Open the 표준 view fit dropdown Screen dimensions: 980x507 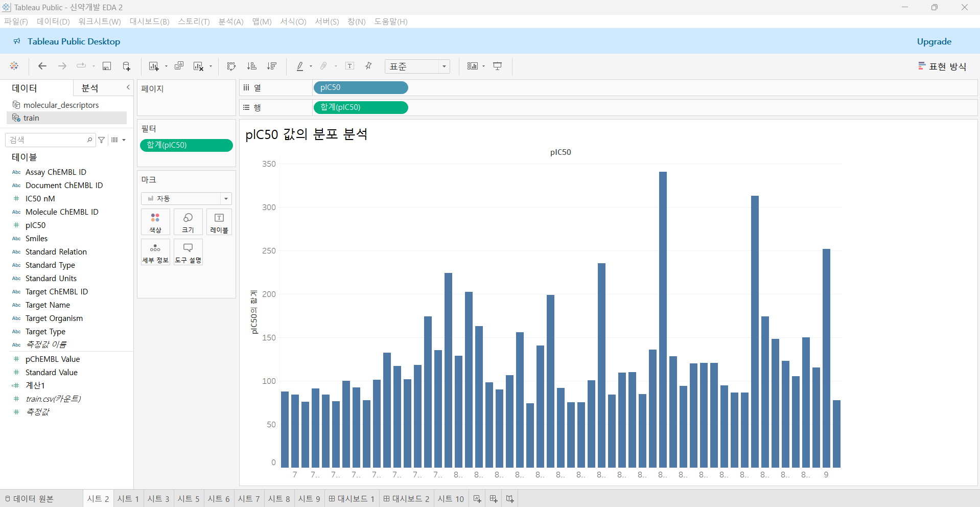(417, 66)
